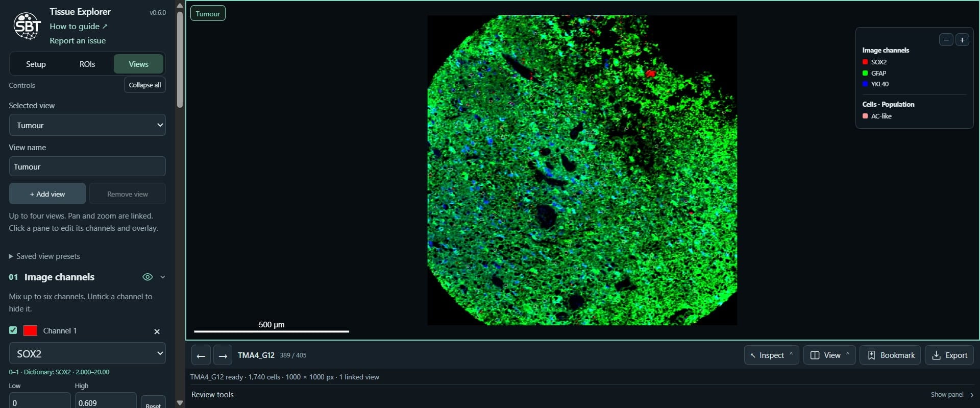Click the Low intensity input field
980x408 pixels.
click(x=40, y=401)
